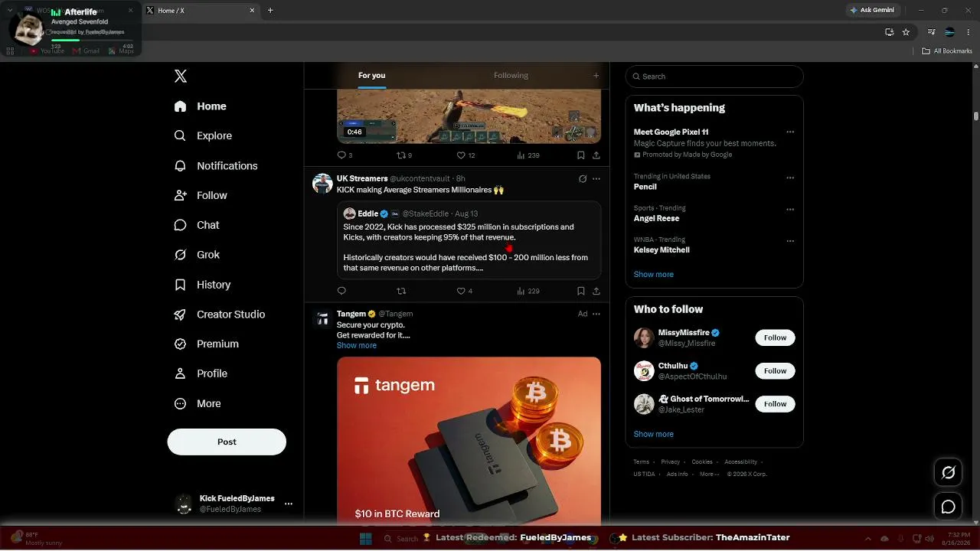Image resolution: width=980 pixels, height=551 pixels.
Task: Click Show more under What's happening
Action: click(x=654, y=274)
